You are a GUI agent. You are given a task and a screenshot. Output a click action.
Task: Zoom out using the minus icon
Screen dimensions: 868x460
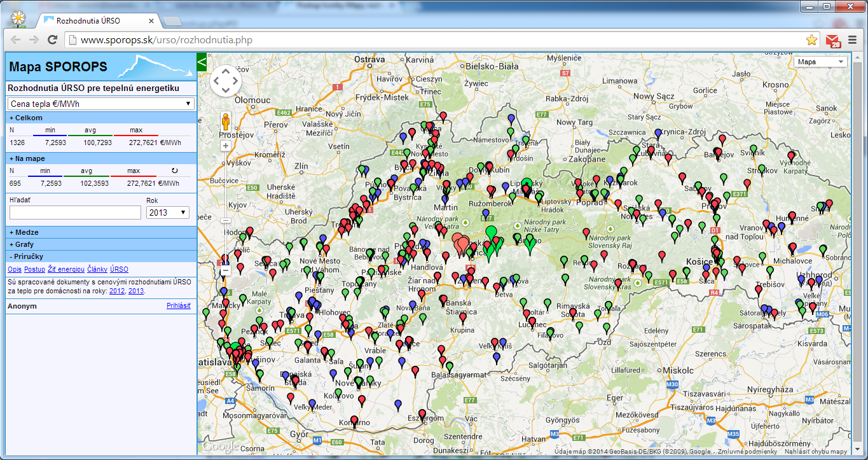tap(226, 270)
